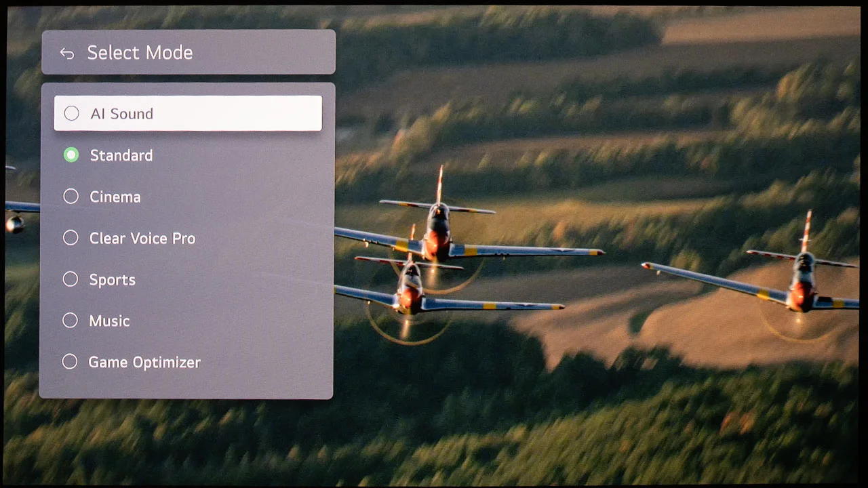The width and height of the screenshot is (868, 488).
Task: Pick the Sports radio button
Action: point(71,279)
